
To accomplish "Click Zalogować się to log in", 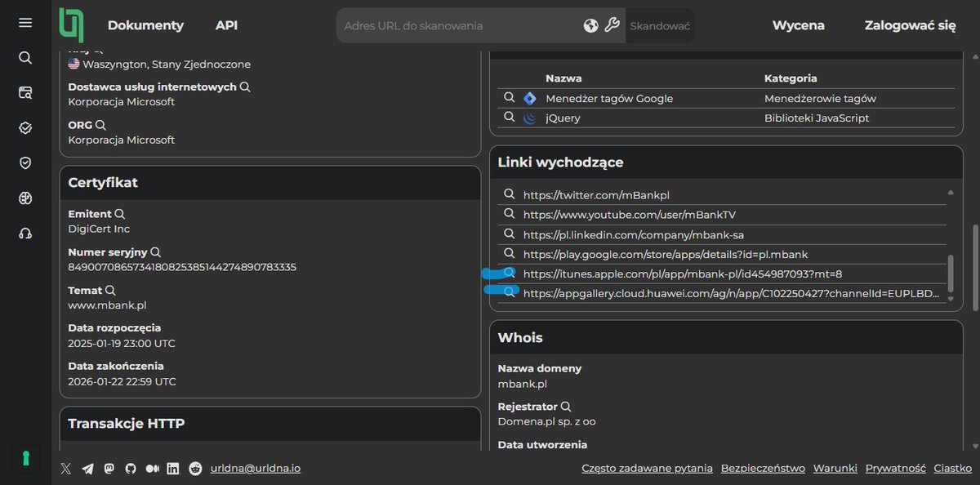I will coord(911,25).
